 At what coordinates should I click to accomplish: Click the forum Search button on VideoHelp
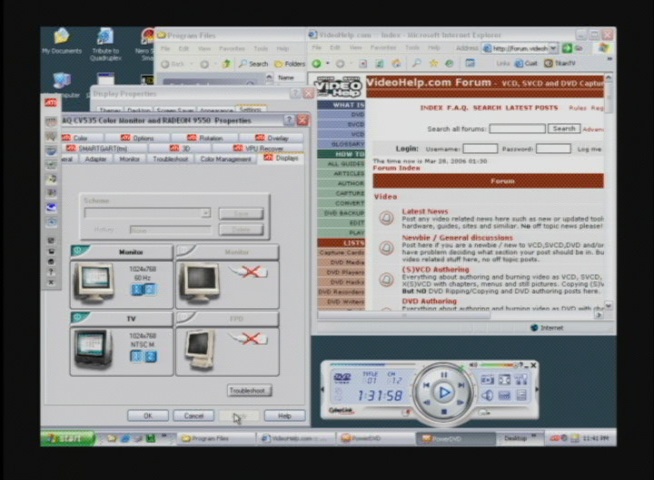coord(564,128)
